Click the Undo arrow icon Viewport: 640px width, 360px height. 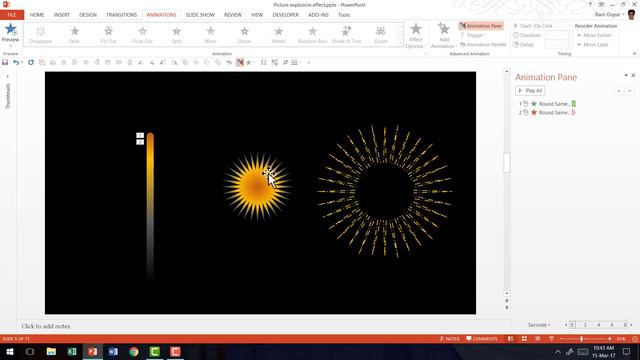[16, 62]
